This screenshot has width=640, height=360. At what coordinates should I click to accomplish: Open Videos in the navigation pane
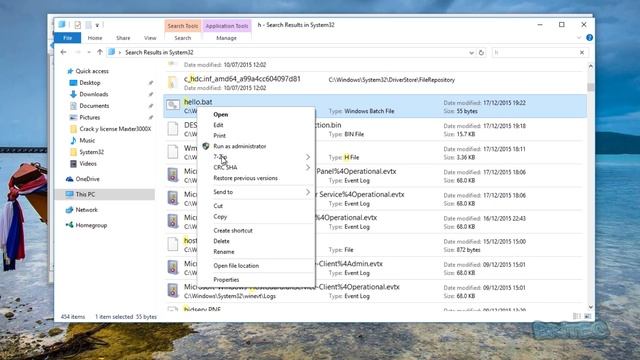pyautogui.click(x=88, y=163)
